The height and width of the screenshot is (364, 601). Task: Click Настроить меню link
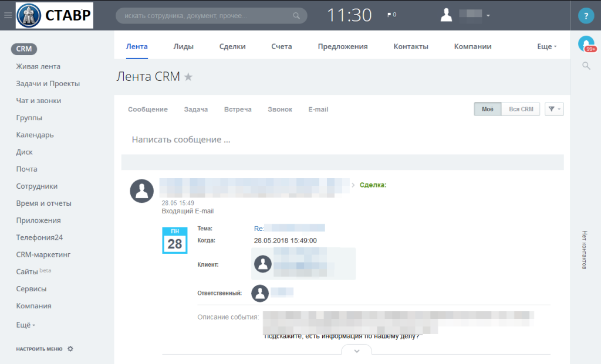39,349
